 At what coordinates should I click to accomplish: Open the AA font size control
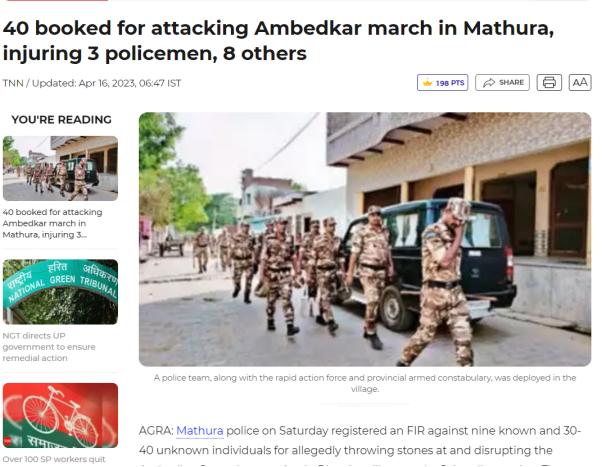(x=580, y=83)
